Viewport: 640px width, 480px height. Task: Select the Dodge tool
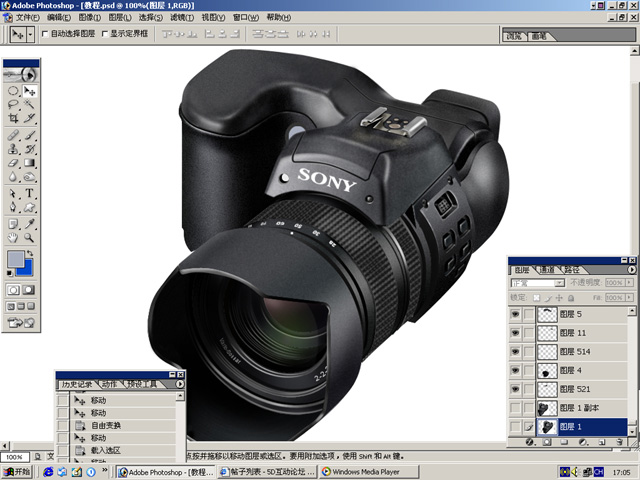pyautogui.click(x=29, y=176)
